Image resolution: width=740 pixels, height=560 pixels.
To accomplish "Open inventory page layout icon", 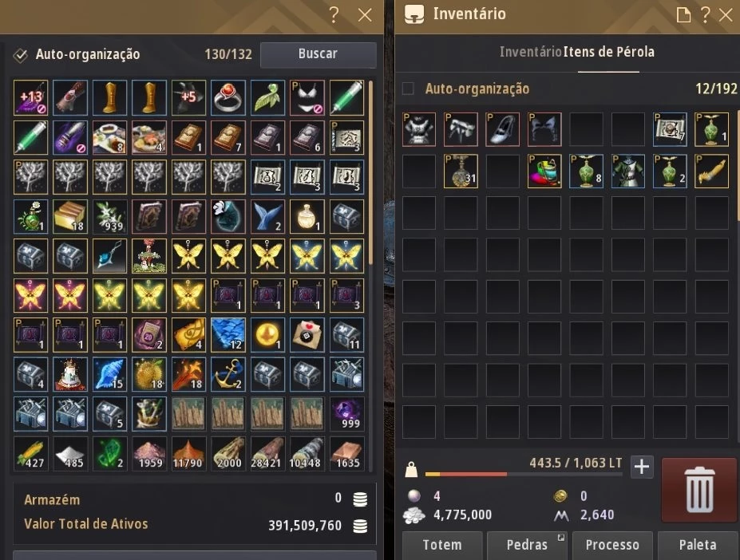I will point(683,14).
